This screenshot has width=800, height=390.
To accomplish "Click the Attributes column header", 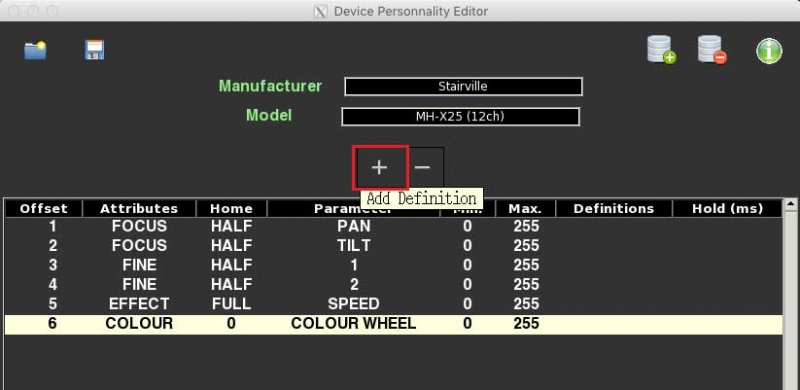I will click(x=139, y=208).
